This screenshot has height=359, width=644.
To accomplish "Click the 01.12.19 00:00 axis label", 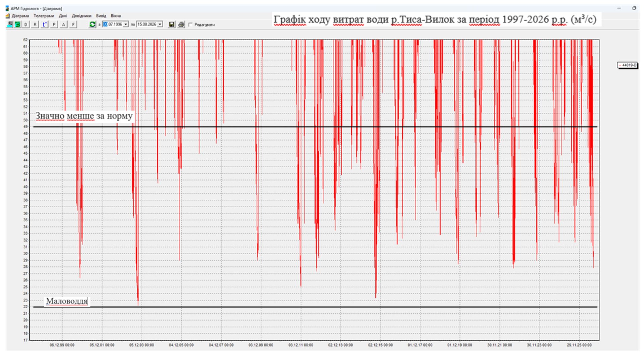I will pos(460,345).
